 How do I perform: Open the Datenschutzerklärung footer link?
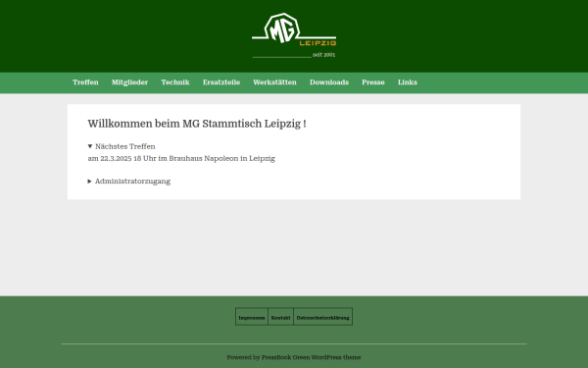322,318
